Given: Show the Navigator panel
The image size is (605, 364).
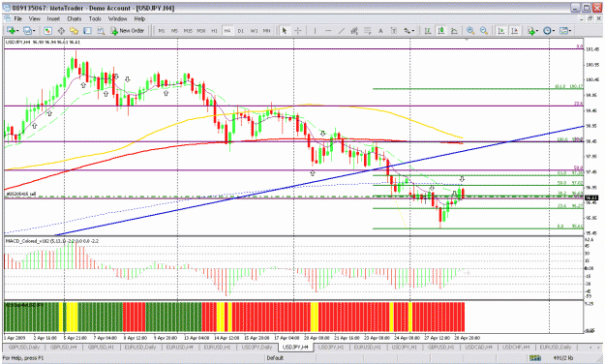Looking at the screenshot, I should pyautogui.click(x=75, y=30).
